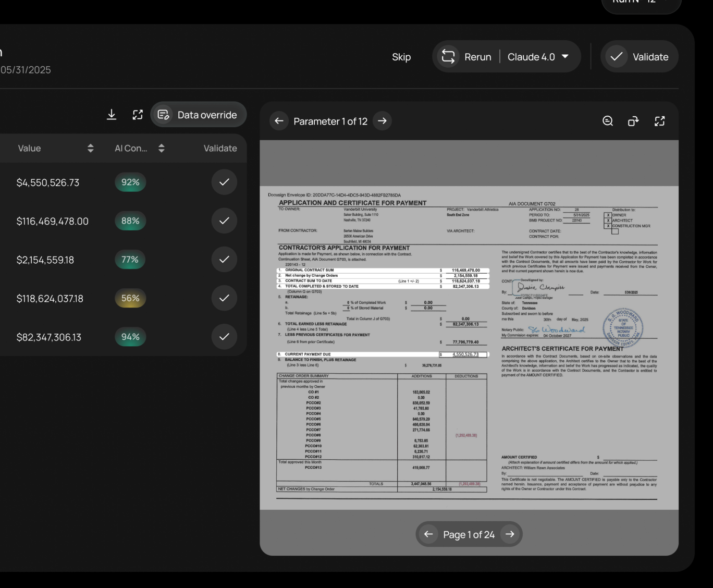Viewport: 713px width, 588px height.
Task: Download the extracted data
Action: [112, 115]
